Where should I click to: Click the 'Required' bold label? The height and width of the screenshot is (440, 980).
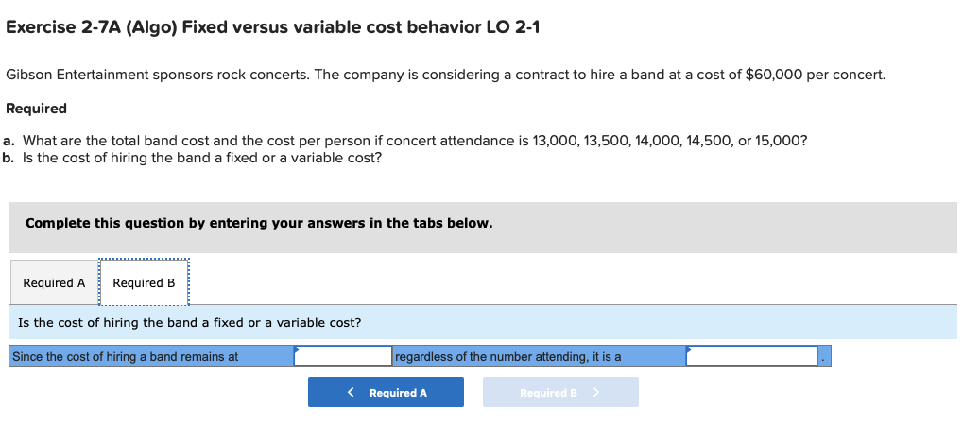36,109
